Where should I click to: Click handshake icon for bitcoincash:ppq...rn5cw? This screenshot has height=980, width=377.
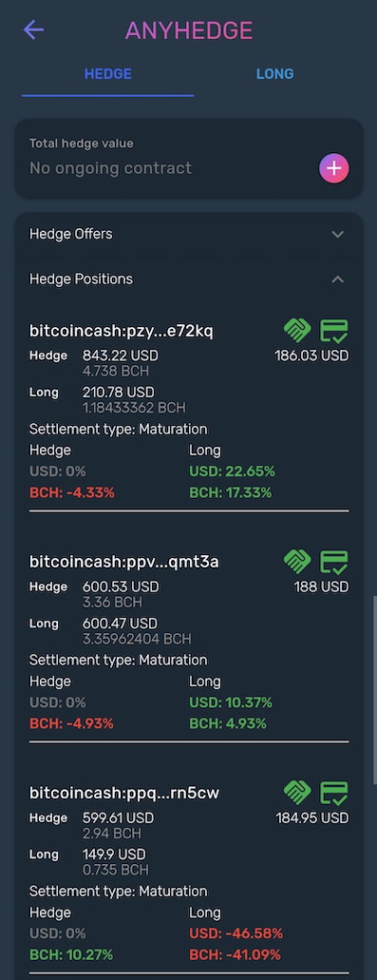click(297, 793)
